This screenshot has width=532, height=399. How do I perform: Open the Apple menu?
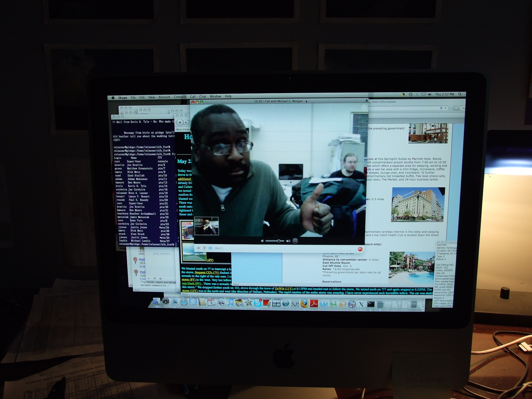coord(113,98)
